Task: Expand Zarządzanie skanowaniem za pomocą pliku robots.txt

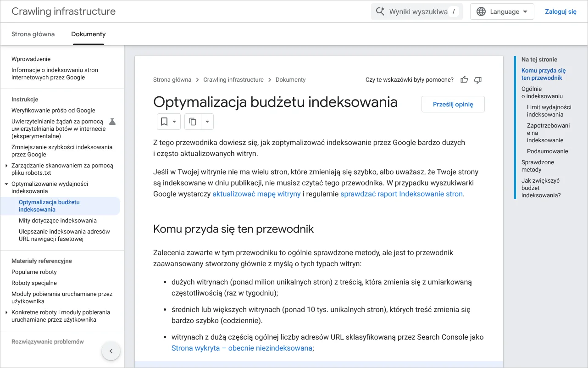Action: click(x=6, y=166)
